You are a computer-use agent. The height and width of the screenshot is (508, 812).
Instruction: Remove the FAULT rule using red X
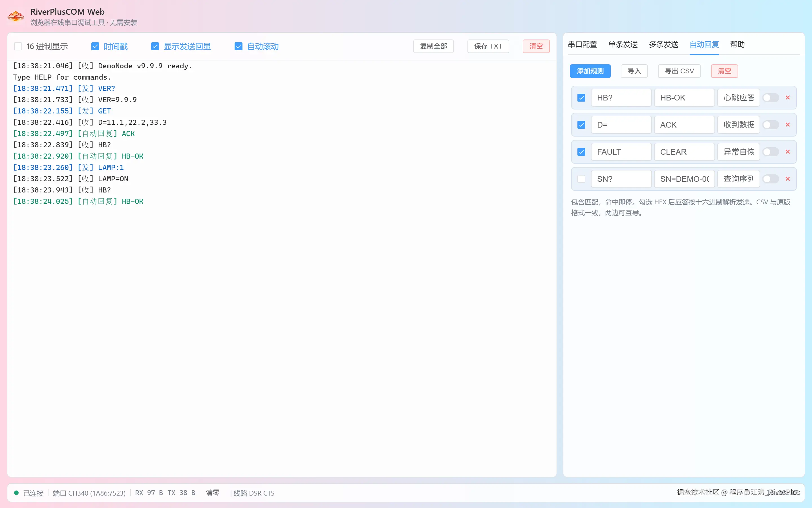787,152
